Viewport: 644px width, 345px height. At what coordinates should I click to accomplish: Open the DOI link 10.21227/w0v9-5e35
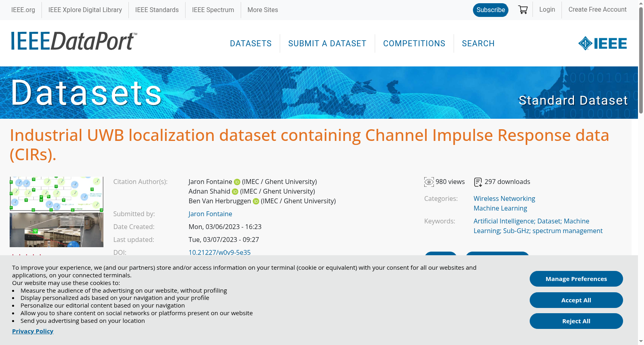point(219,252)
